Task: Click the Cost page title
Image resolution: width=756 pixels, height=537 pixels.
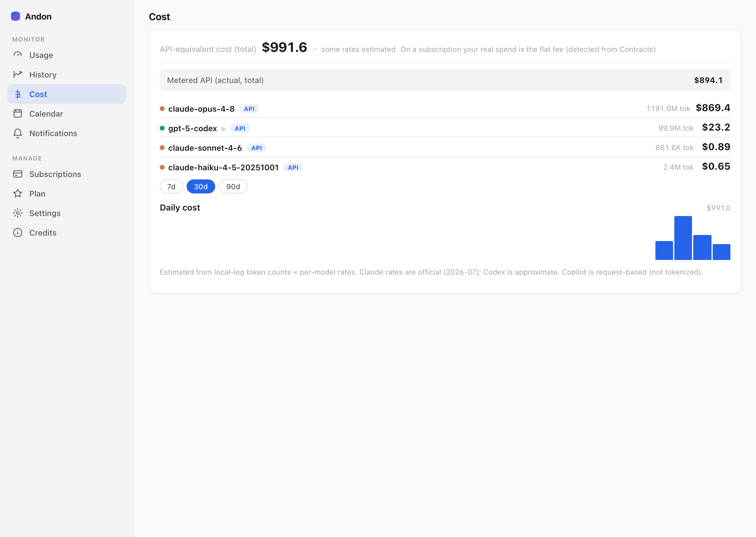Action: (x=159, y=16)
